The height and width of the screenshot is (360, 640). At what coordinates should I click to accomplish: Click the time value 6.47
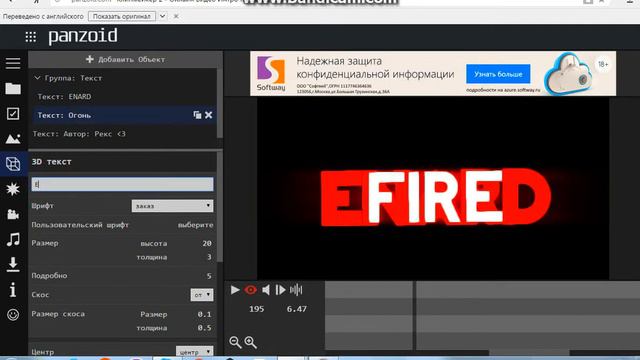click(x=296, y=309)
